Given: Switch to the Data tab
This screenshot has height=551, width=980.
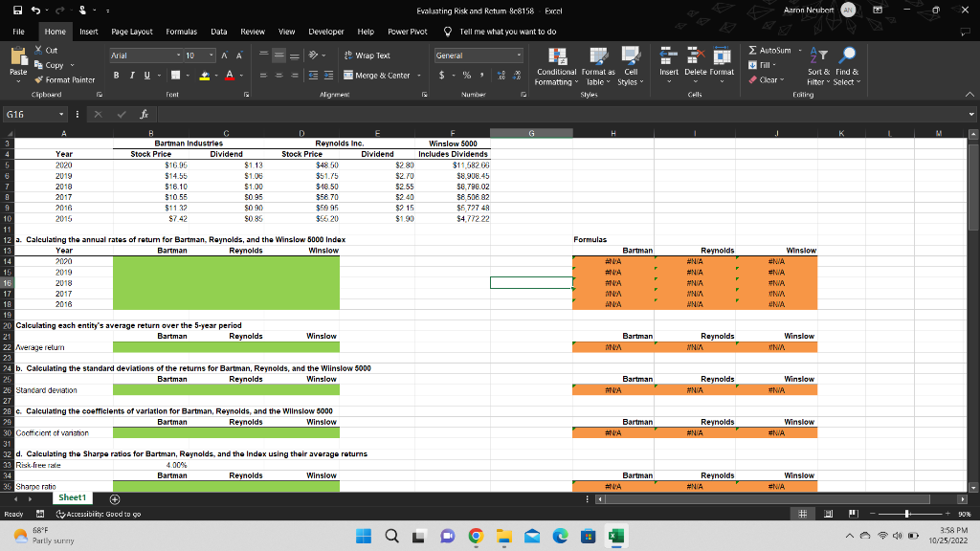Looking at the screenshot, I should [219, 32].
